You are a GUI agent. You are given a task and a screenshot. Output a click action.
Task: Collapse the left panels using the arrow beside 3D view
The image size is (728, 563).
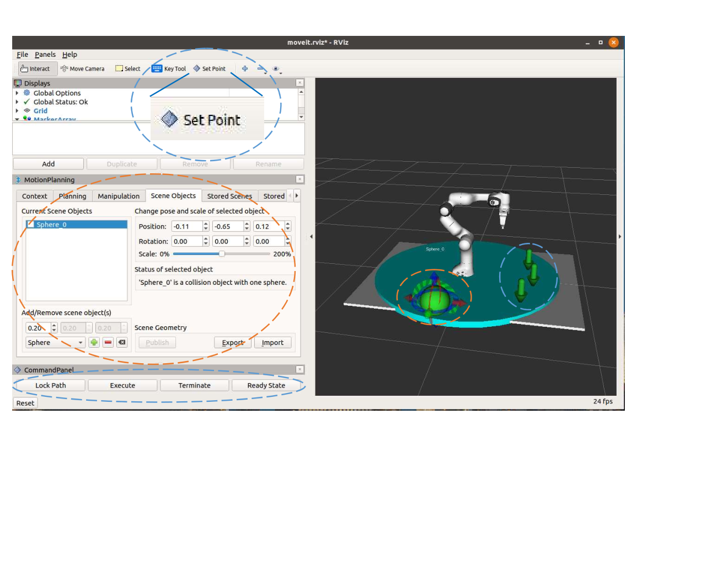coord(311,237)
